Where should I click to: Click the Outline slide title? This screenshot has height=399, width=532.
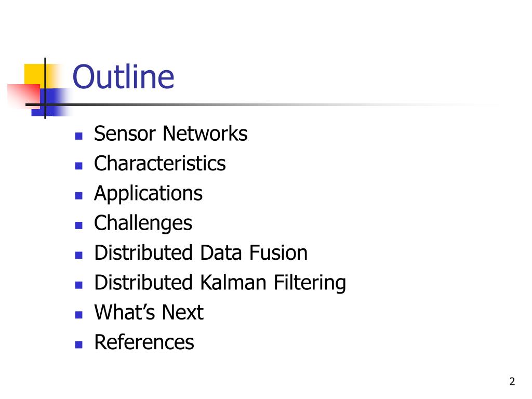123,77
